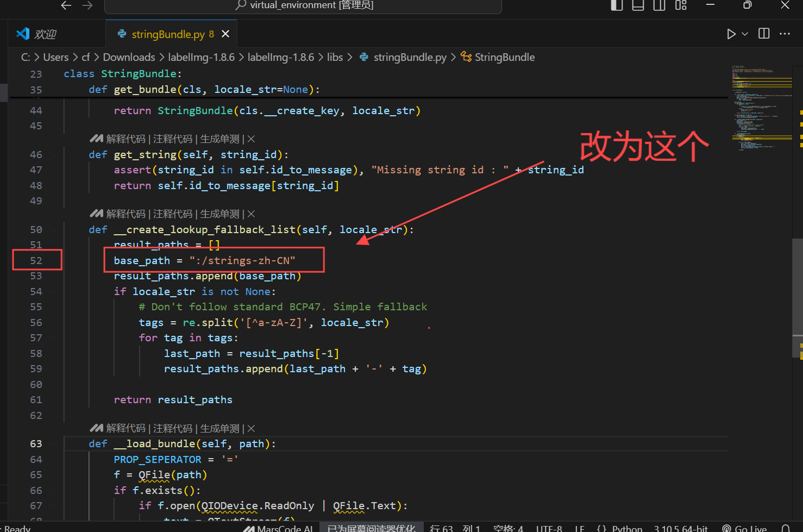803x532 pixels.
Task: Close the stringBundle.py tab
Action: tap(225, 34)
